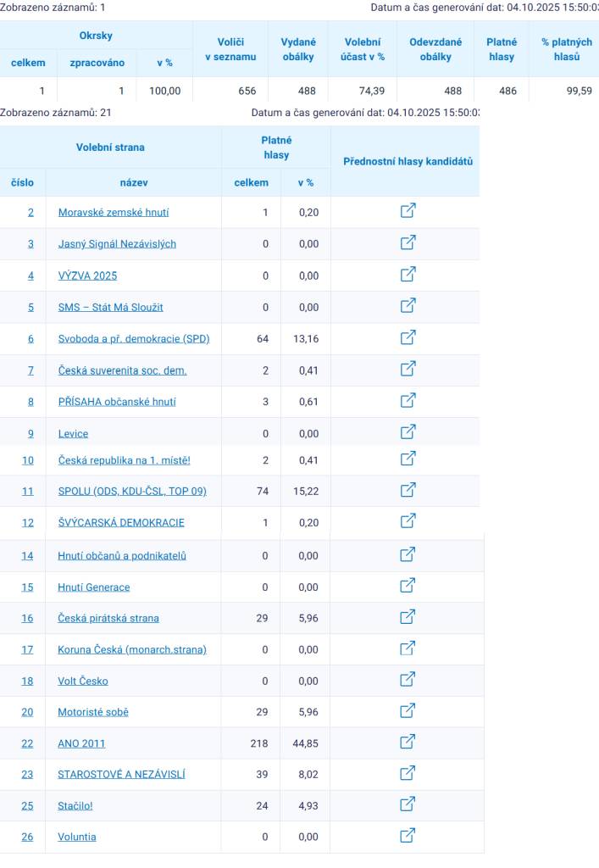Open SPOLU (ODS, KDU-ČSL, TOP 09) link

point(132,491)
